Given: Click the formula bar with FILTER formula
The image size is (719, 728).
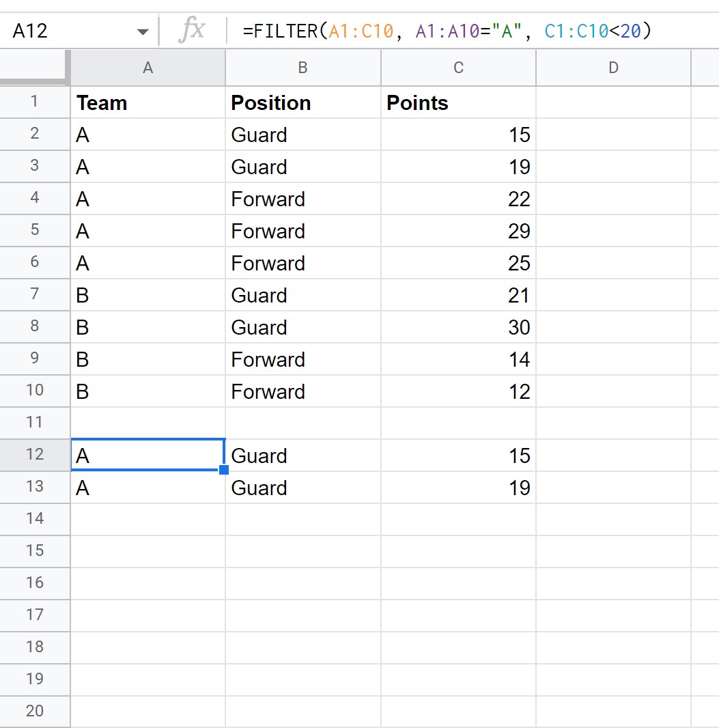Looking at the screenshot, I should pos(473,31).
